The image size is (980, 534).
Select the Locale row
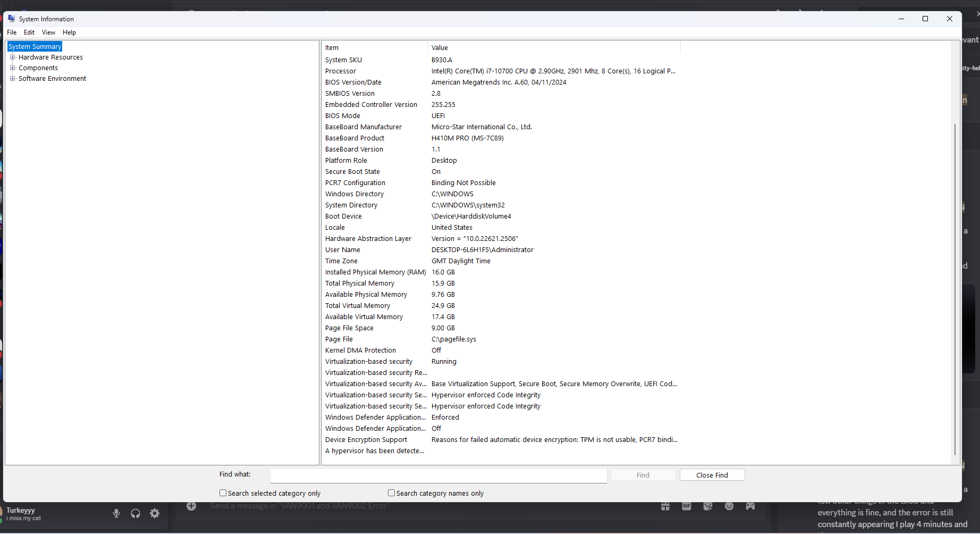(x=501, y=228)
